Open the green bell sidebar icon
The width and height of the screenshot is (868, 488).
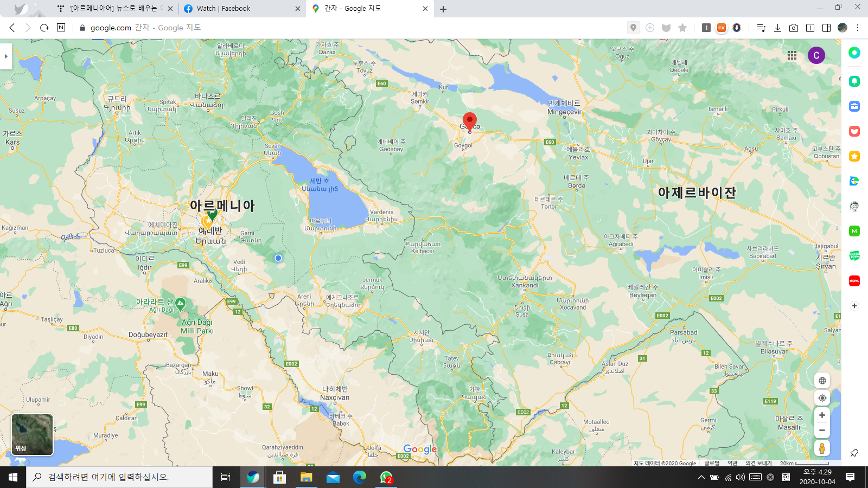[854, 81]
